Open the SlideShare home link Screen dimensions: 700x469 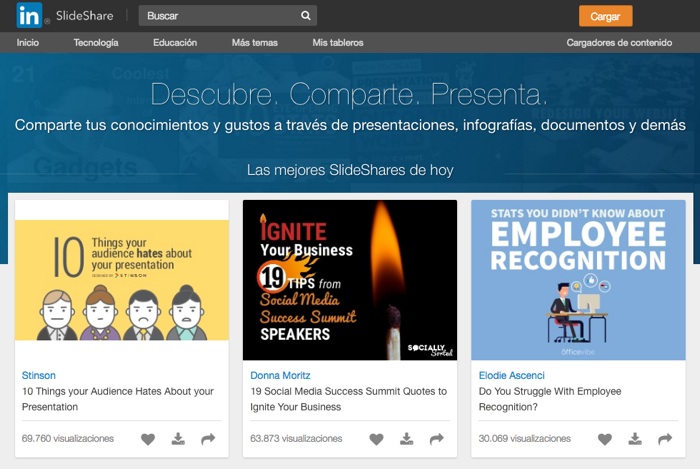[x=84, y=16]
